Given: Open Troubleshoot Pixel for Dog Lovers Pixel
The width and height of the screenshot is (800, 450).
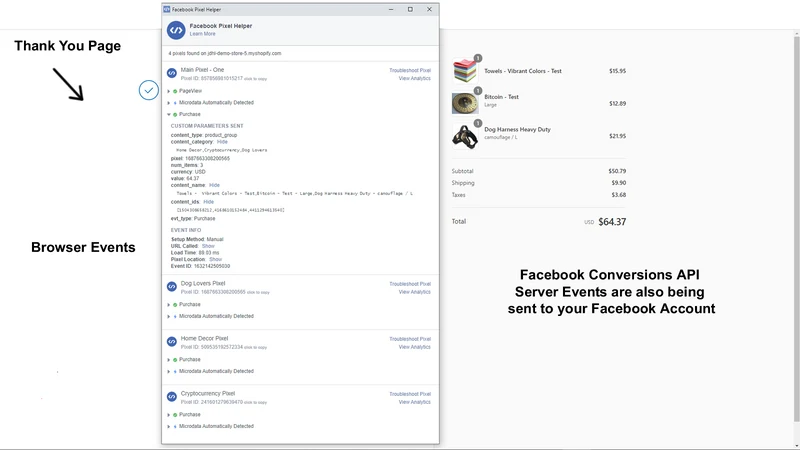Looking at the screenshot, I should click(410, 284).
